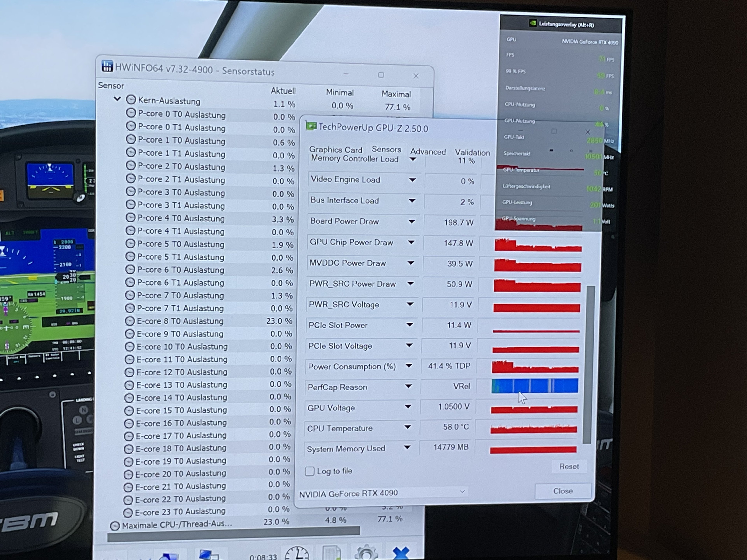The height and width of the screenshot is (560, 747).
Task: Enable the Log to file checkbox
Action: (x=310, y=471)
